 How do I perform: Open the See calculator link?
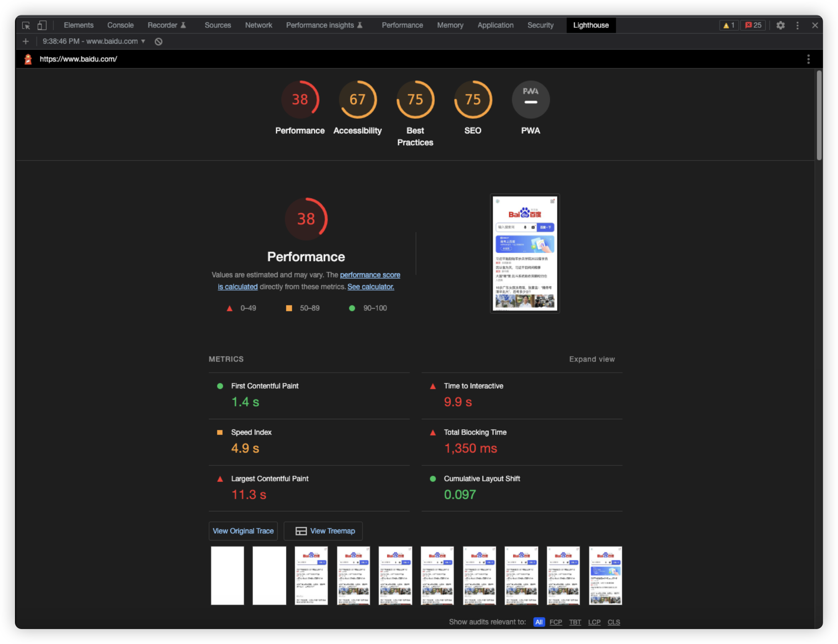click(370, 287)
